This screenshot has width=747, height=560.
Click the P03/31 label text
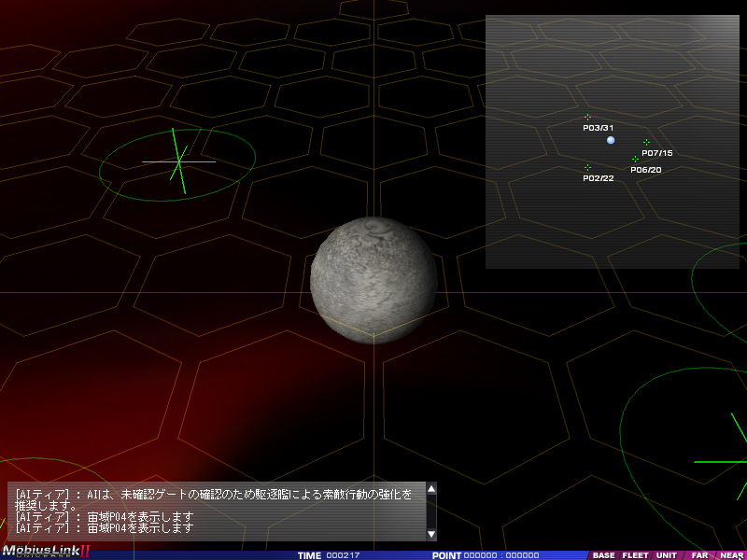598,128
